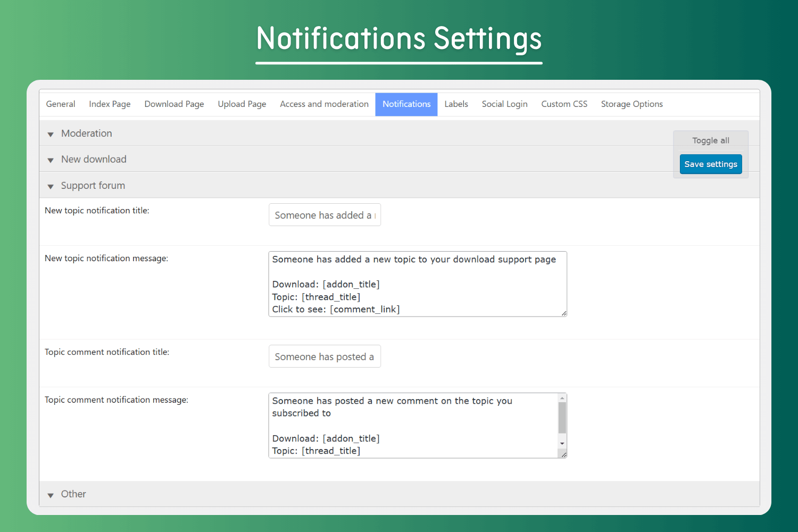798x532 pixels.
Task: Focus the New topic notification title field
Action: pos(325,215)
